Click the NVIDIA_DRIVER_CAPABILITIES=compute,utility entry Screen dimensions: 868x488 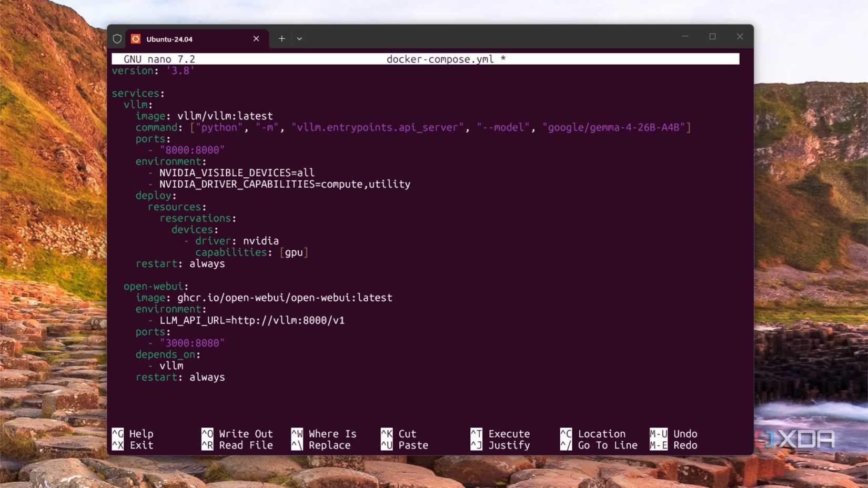[285, 184]
